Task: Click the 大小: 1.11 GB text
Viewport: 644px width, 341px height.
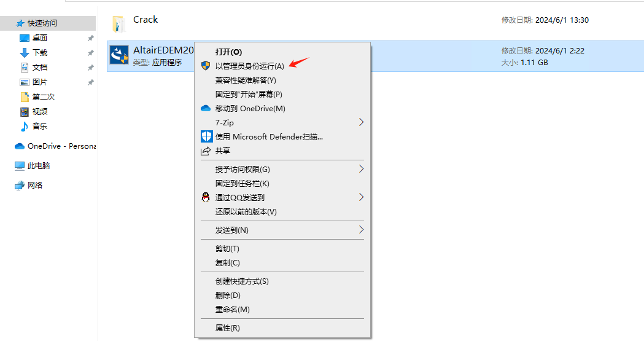Action: point(524,63)
